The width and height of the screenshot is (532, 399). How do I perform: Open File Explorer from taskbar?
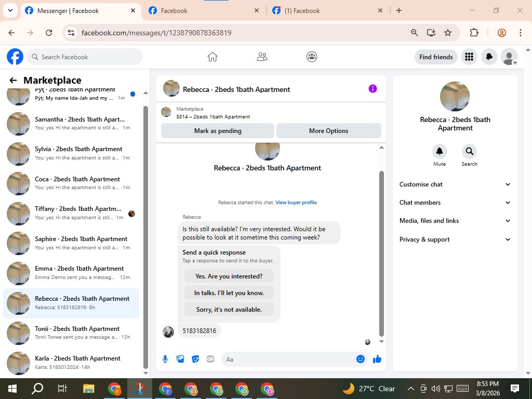coord(89,389)
